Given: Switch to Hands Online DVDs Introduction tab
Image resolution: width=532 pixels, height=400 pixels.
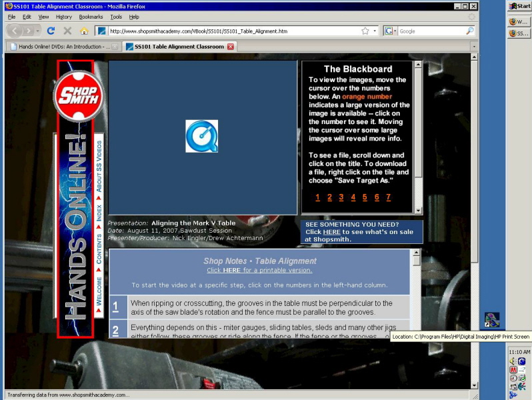Looking at the screenshot, I should (64, 47).
